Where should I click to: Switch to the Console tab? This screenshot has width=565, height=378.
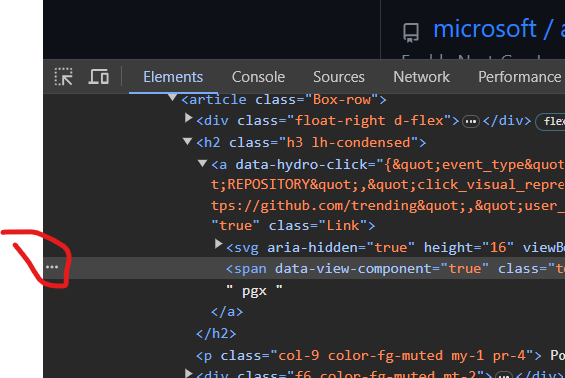click(258, 77)
